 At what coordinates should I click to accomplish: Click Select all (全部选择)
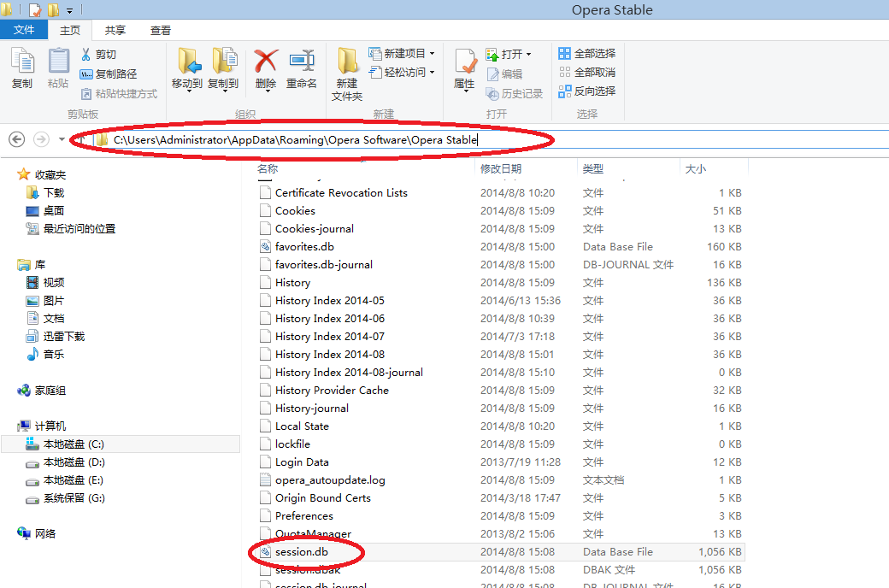(586, 53)
